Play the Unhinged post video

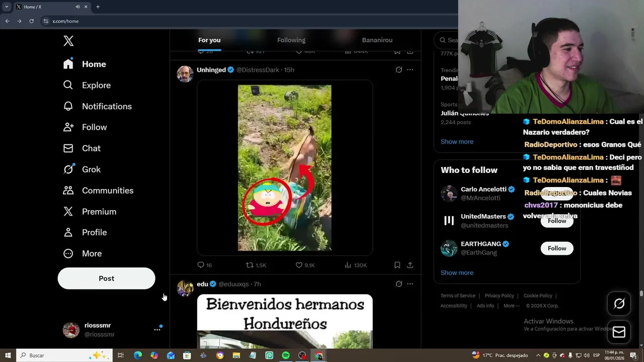click(x=285, y=168)
